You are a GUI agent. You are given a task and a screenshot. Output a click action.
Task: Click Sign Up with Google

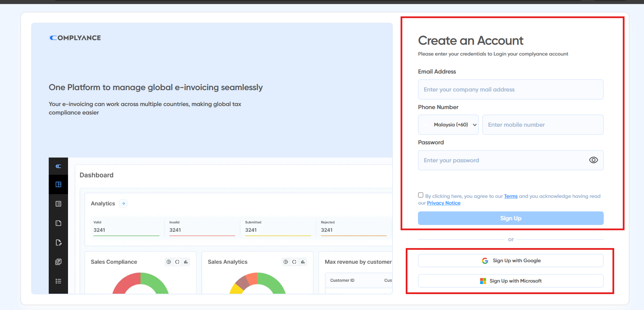pyautogui.click(x=511, y=261)
